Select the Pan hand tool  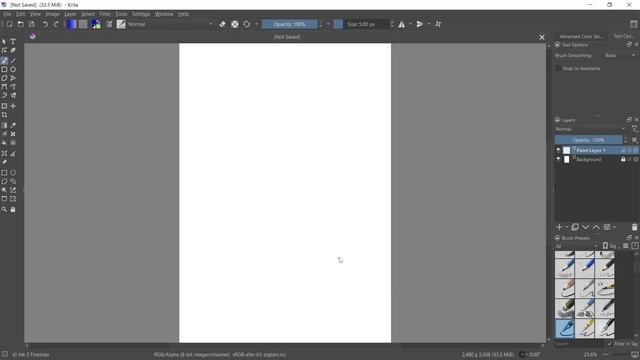point(13,209)
